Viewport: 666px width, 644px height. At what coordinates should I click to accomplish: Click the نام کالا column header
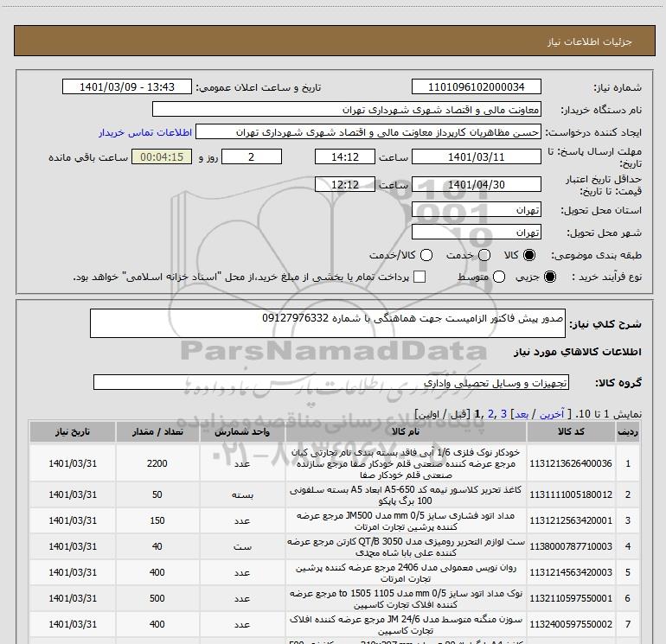coord(406,431)
